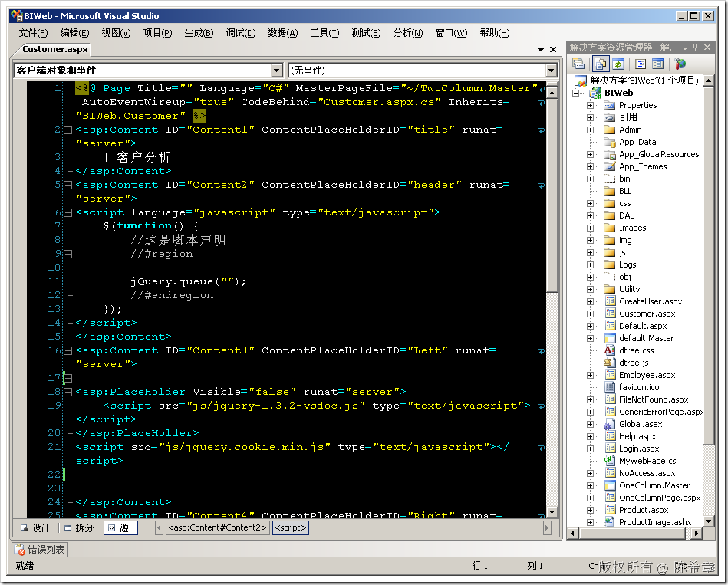This screenshot has width=728, height=585.
Task: Select dtree.js script file icon
Action: (610, 363)
